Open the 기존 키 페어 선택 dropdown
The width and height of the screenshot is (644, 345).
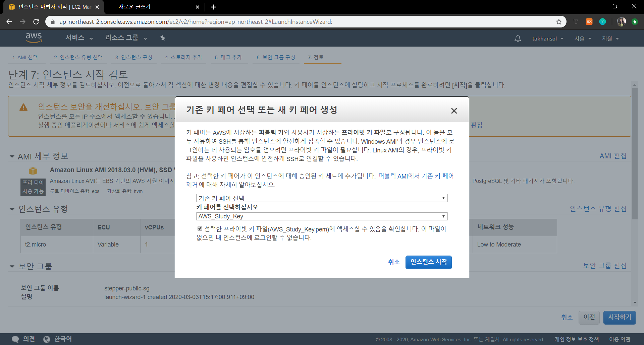(x=322, y=198)
